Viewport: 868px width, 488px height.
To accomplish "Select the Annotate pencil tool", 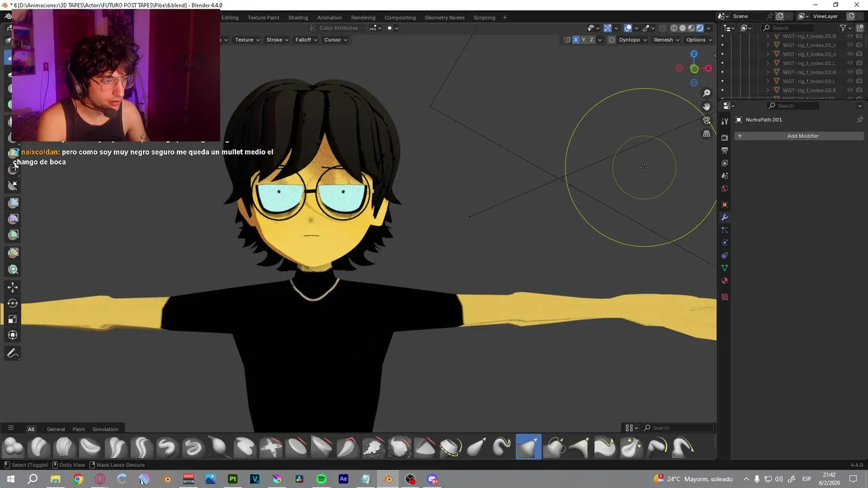I will [13, 353].
